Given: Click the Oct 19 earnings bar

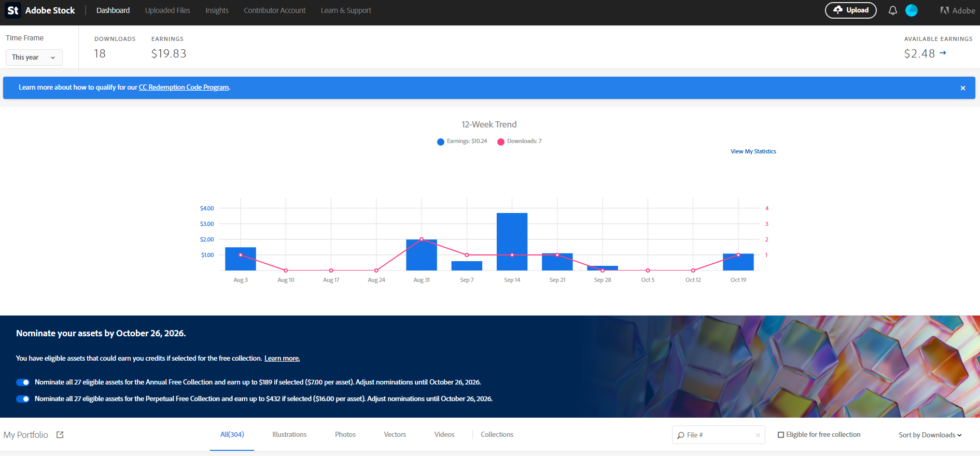Looking at the screenshot, I should (738, 262).
